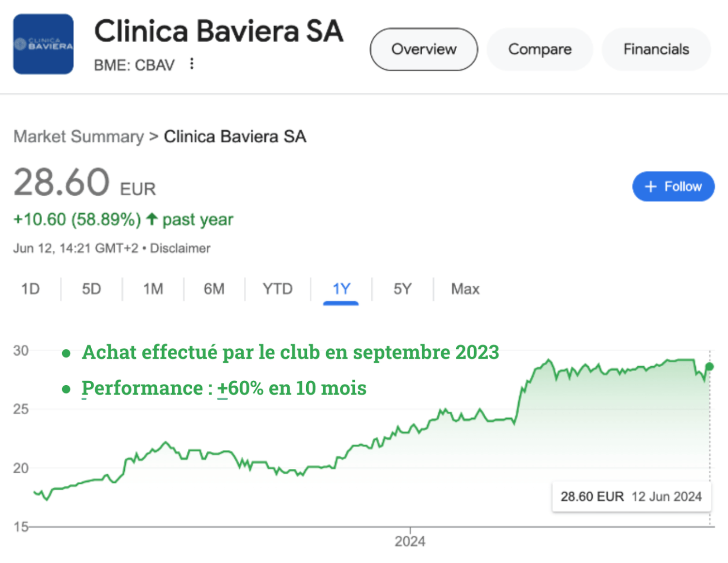Open the Market Summary breadcrumb link
The image size is (728, 563).
coord(79,136)
